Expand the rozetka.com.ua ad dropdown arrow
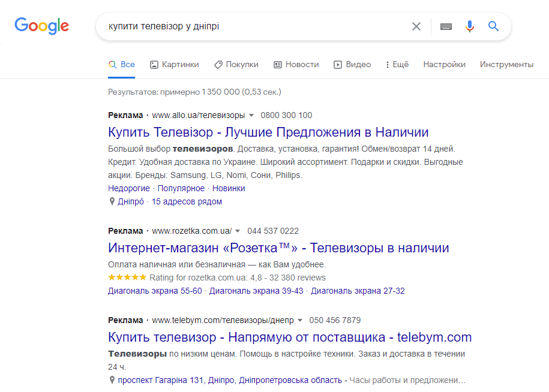 pyautogui.click(x=238, y=231)
